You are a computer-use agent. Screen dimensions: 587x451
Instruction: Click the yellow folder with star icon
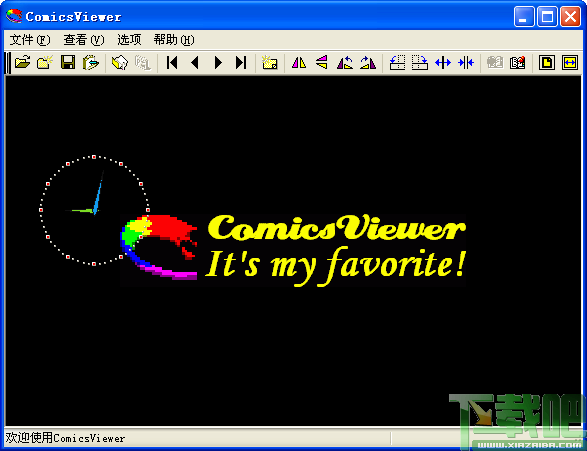(x=270, y=63)
